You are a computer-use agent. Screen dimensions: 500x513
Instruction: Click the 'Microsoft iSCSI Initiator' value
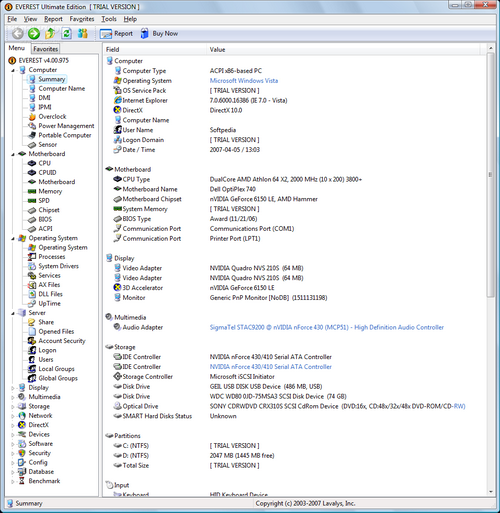coord(242,376)
